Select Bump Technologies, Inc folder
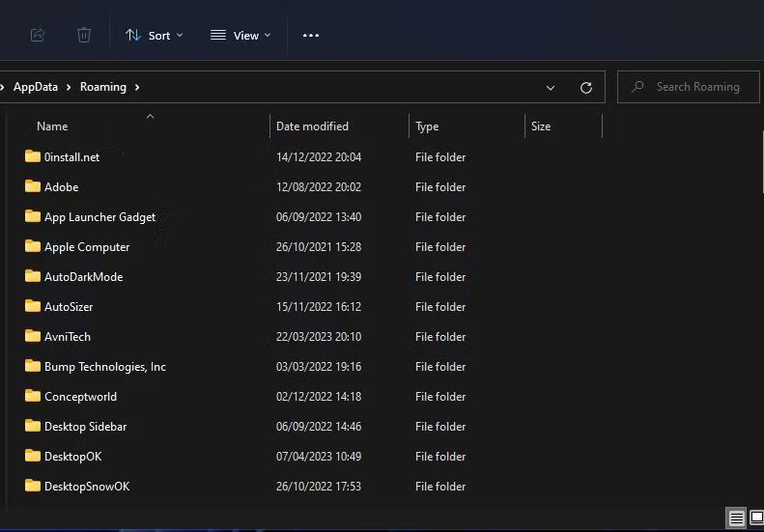The height and width of the screenshot is (532, 764). 104,367
